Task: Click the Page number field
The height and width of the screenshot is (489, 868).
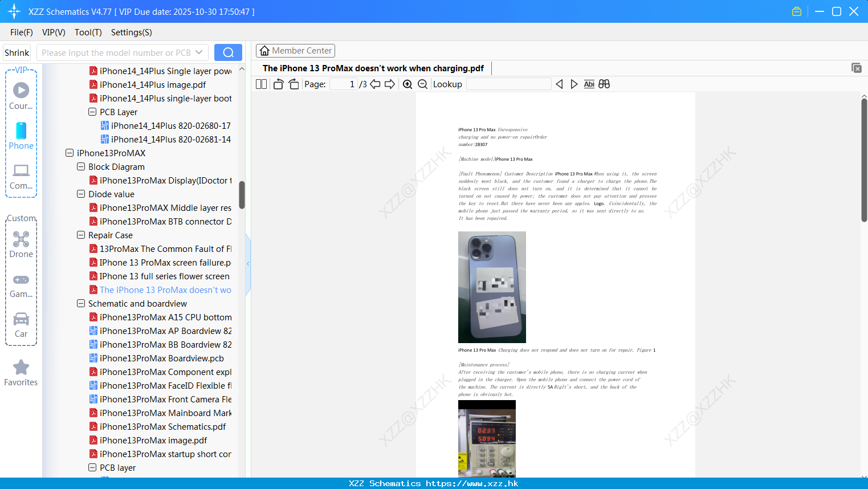Action: (344, 84)
